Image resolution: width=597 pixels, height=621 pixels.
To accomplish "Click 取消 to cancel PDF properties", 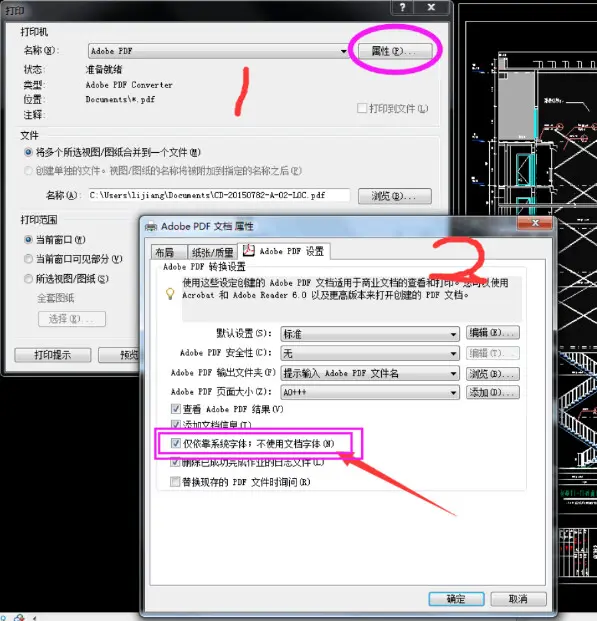I will coord(518,599).
